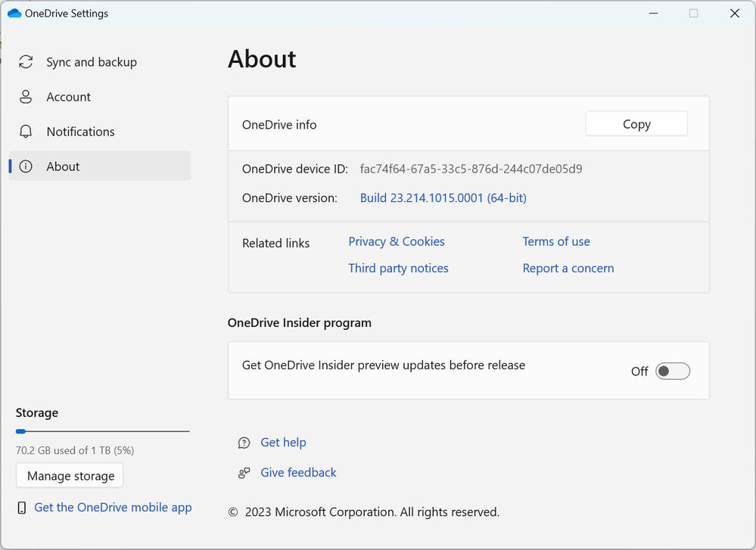Click the Report a concern link
756x550 pixels.
(568, 268)
